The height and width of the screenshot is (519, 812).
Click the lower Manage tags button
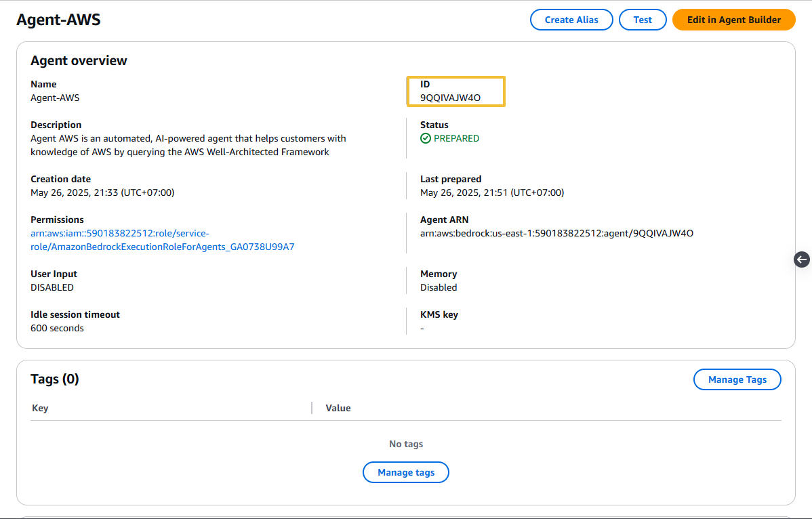point(406,472)
